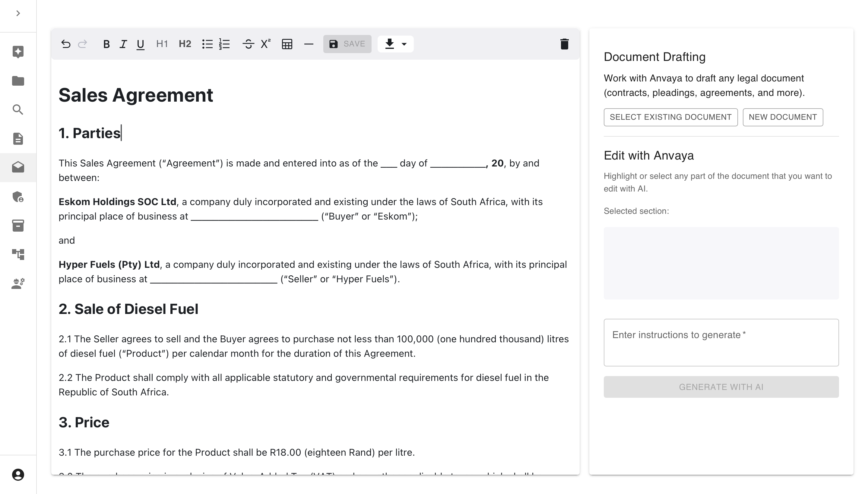
Task: Apply H2 heading style
Action: pos(185,44)
